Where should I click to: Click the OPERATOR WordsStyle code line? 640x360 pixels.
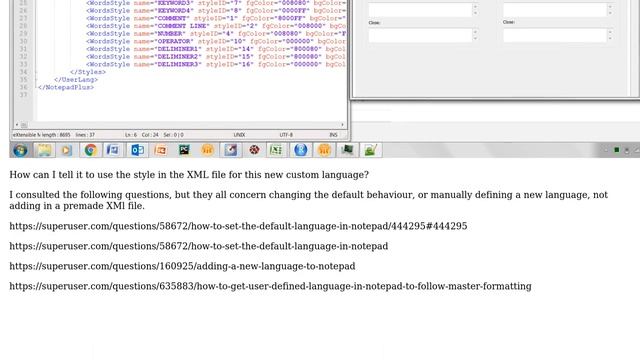coord(216,41)
